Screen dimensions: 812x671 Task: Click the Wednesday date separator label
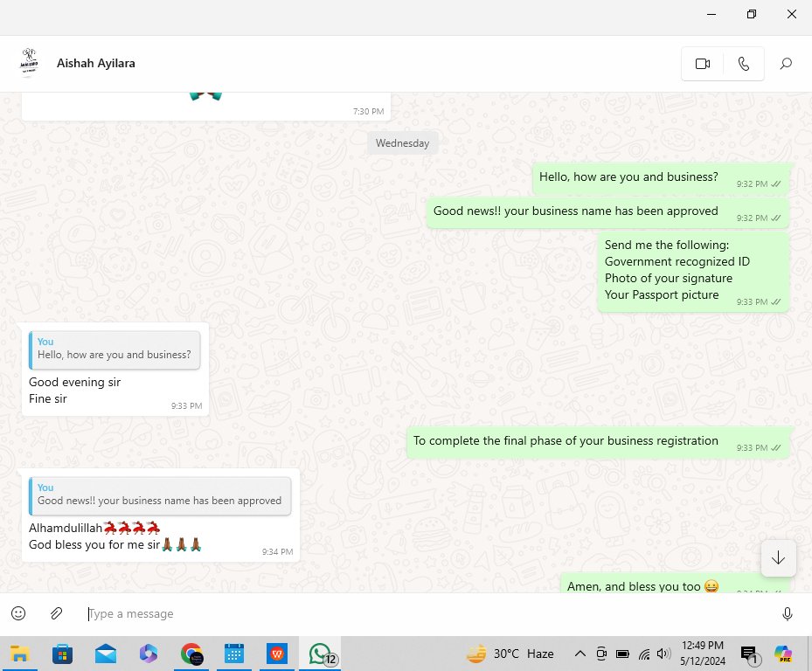point(402,143)
